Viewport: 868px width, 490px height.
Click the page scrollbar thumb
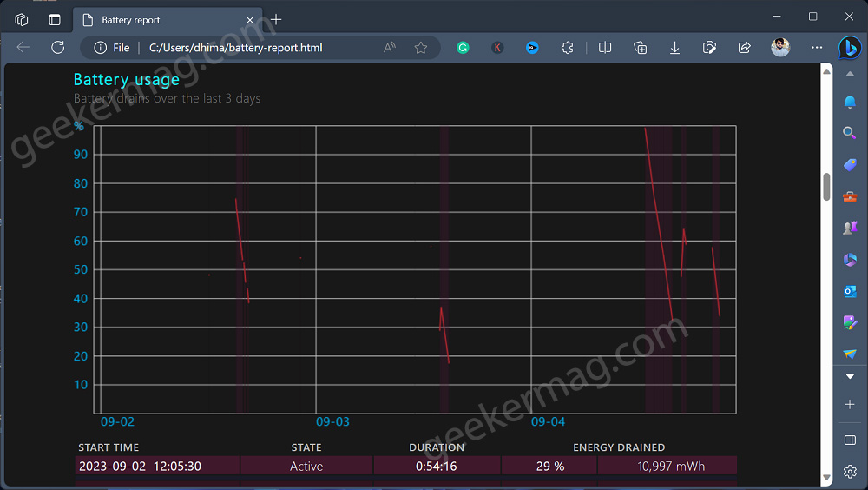pos(826,187)
